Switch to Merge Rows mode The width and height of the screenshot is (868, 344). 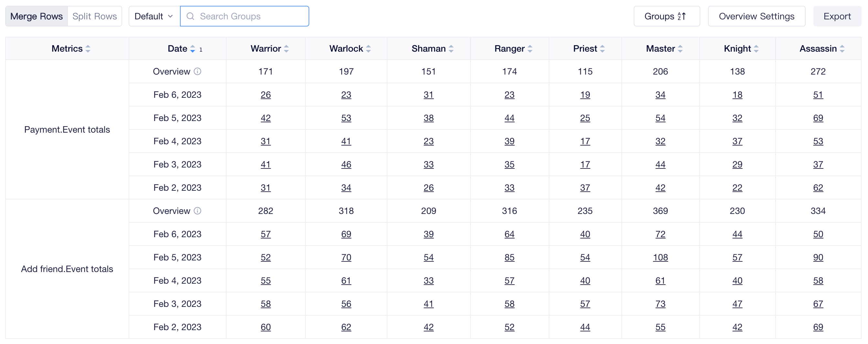pos(37,16)
